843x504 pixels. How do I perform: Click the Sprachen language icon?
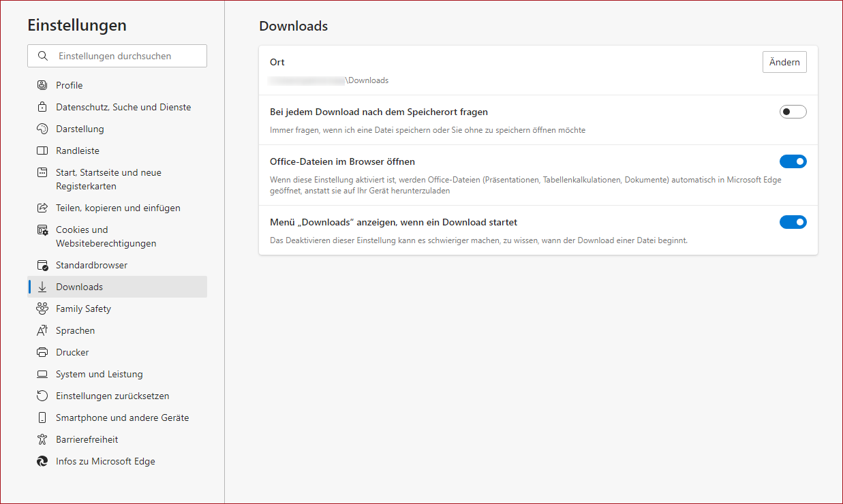tap(42, 330)
